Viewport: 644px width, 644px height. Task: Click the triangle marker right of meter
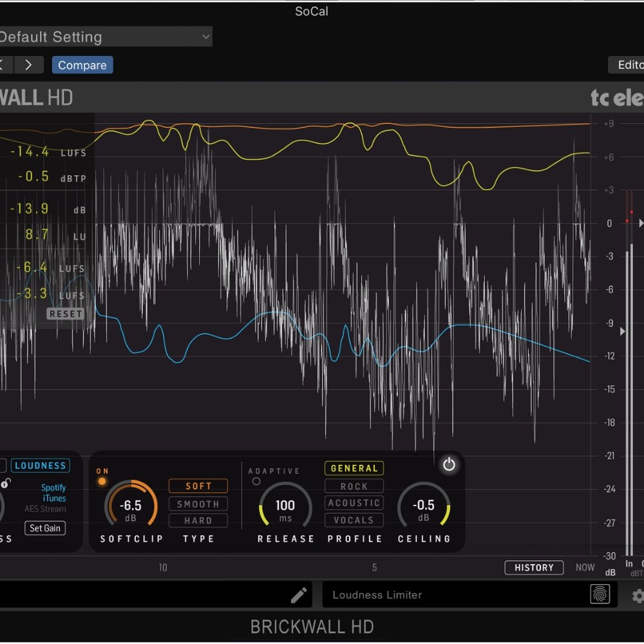641,223
